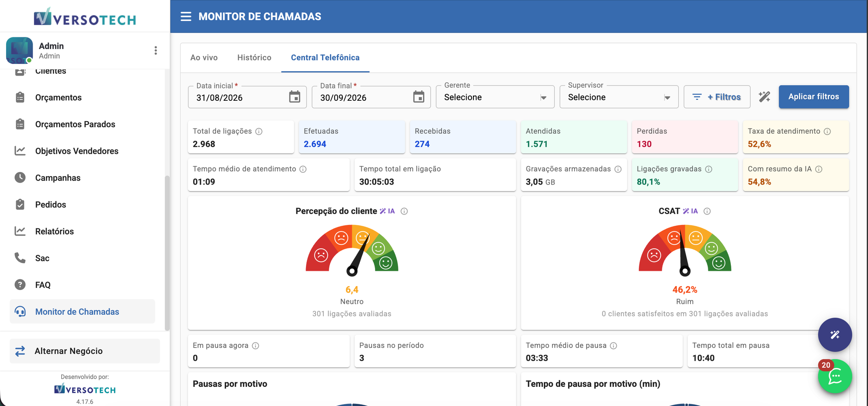Open Campanhas in the sidebar

[82, 178]
